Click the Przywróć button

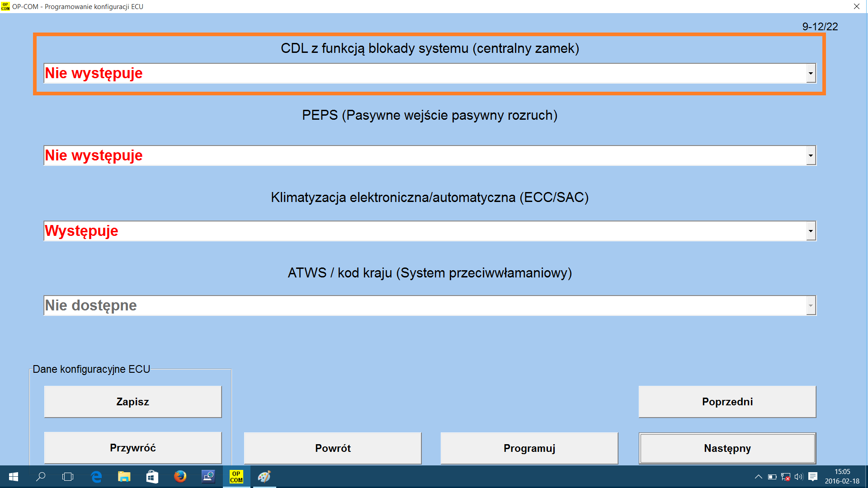coord(132,448)
